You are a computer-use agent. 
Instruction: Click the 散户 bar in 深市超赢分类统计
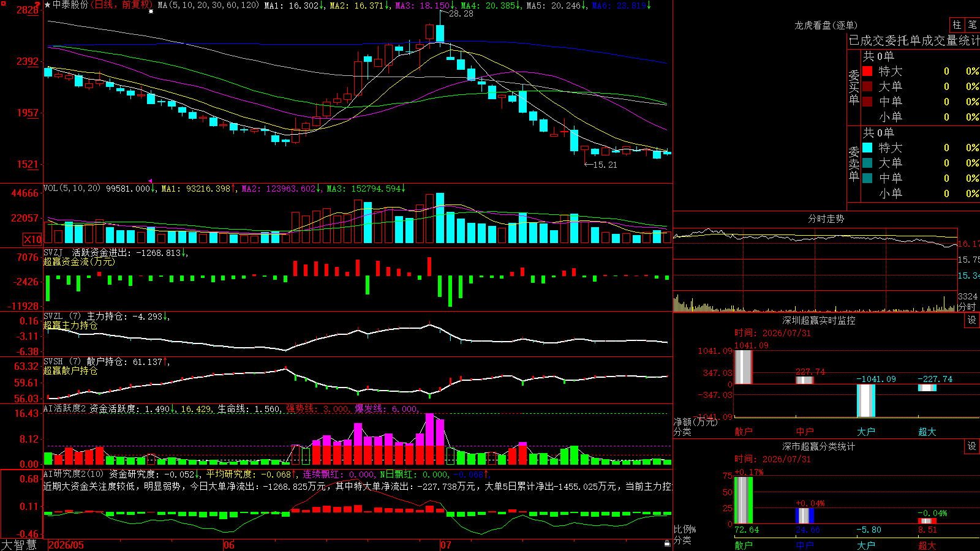(744, 500)
